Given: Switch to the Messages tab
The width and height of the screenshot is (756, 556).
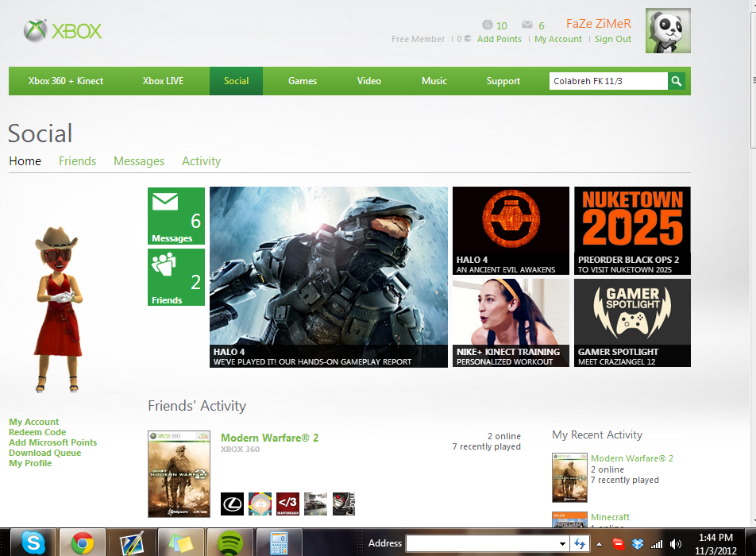Looking at the screenshot, I should coord(139,161).
